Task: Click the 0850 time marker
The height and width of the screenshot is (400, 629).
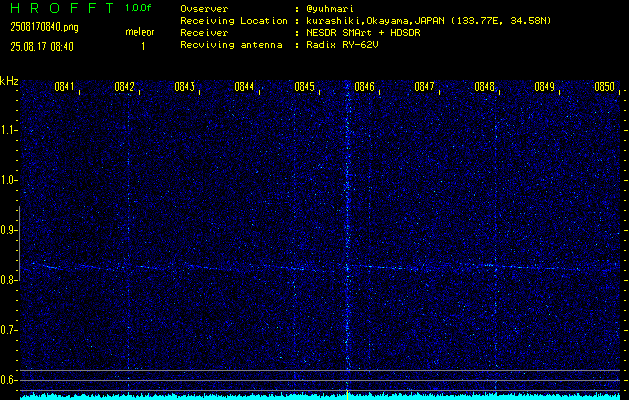Action: 605,87
